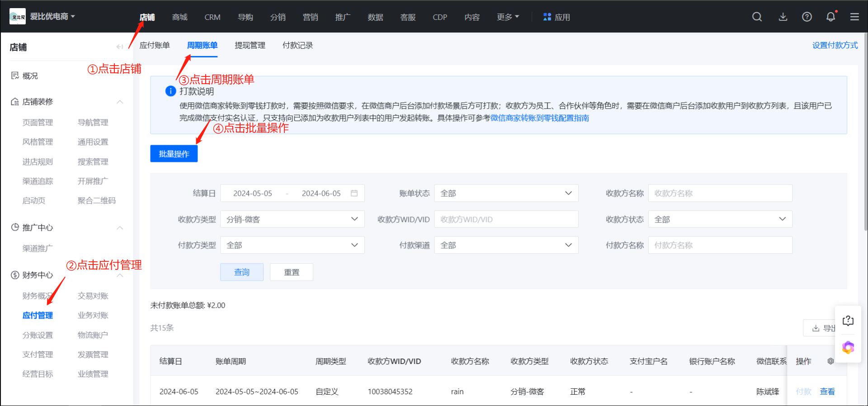Open 发票管理 in the sidebar

point(93,354)
